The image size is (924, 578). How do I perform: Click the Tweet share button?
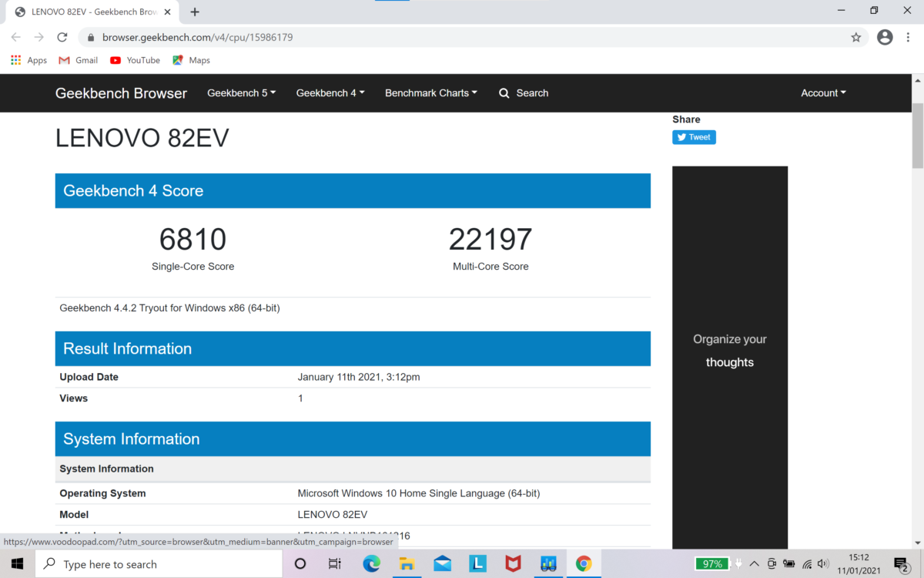(694, 137)
